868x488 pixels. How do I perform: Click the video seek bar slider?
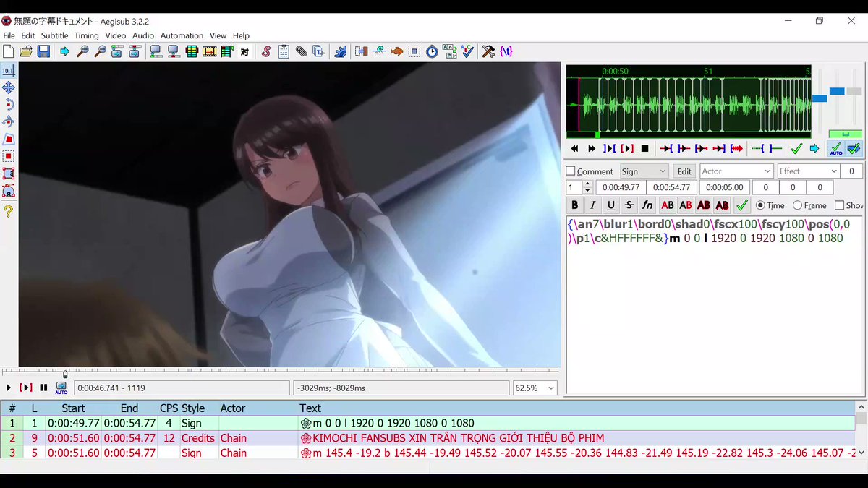tap(65, 373)
